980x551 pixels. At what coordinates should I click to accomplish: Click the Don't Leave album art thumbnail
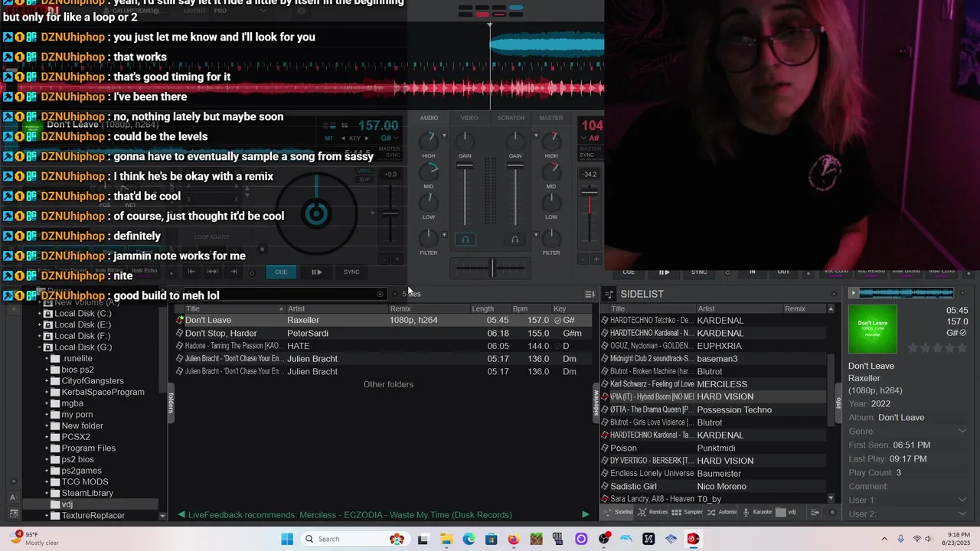[873, 329]
